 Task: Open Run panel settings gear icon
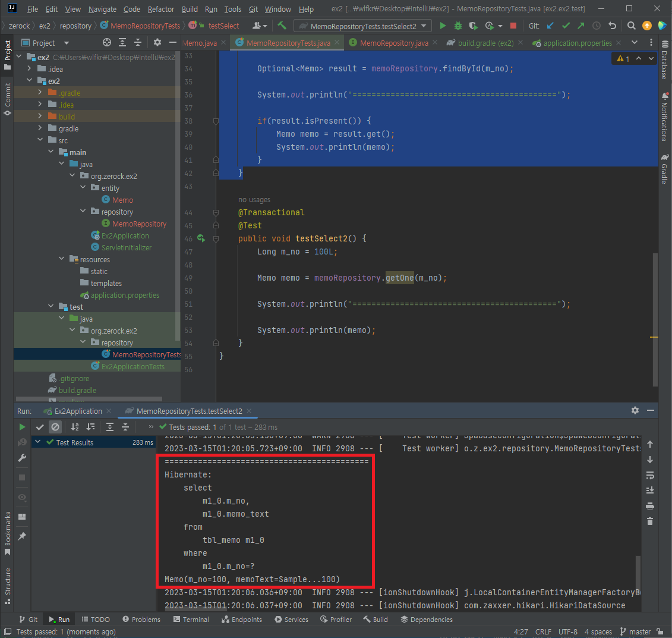tap(635, 410)
